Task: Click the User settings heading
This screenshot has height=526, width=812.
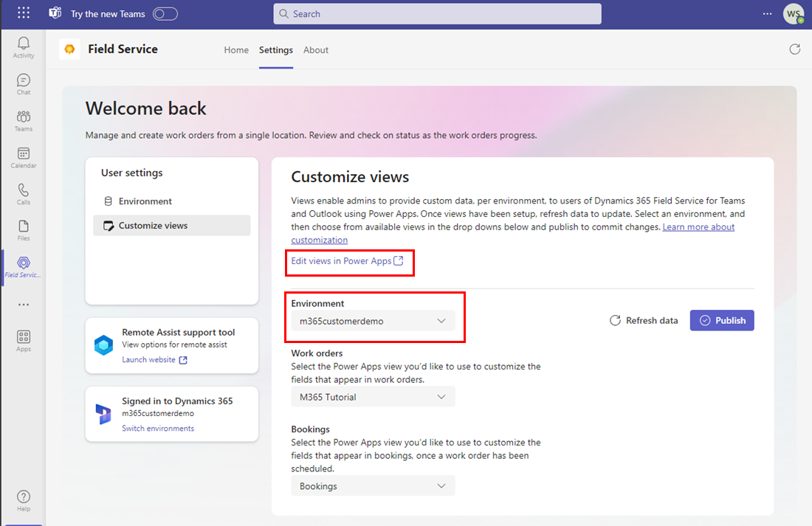Action: click(x=131, y=173)
